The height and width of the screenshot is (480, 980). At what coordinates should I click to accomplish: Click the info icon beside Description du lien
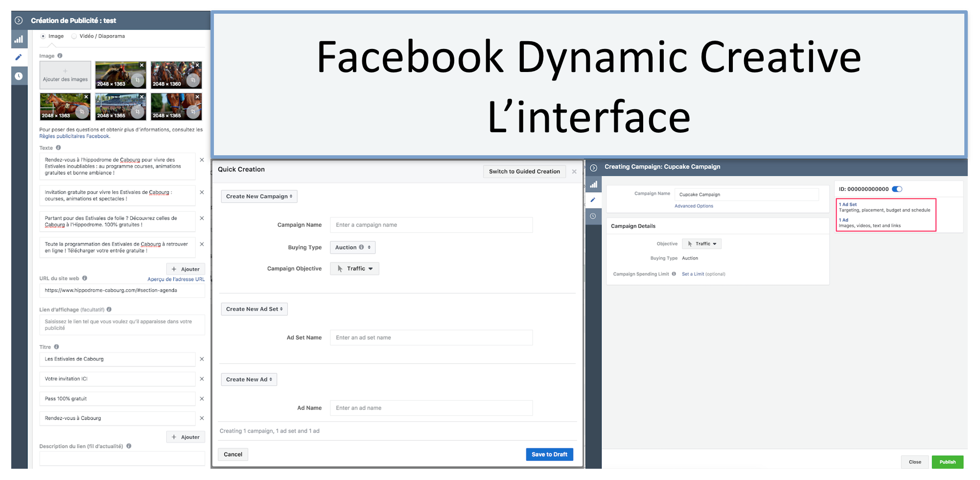pos(129,446)
